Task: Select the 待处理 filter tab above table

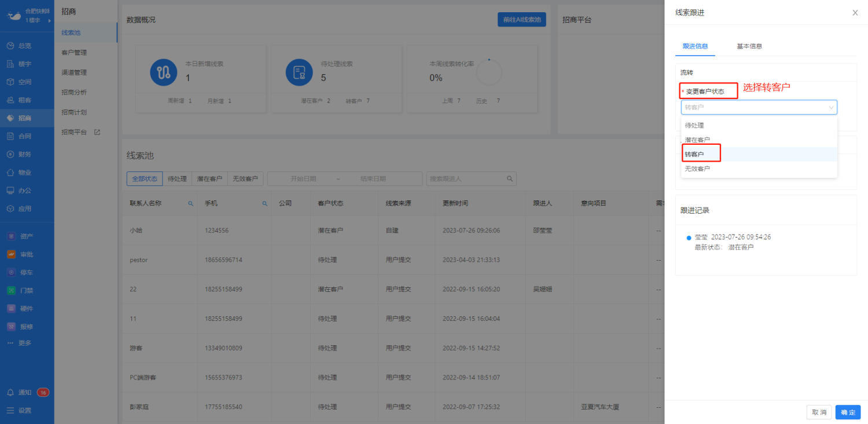Action: point(177,179)
